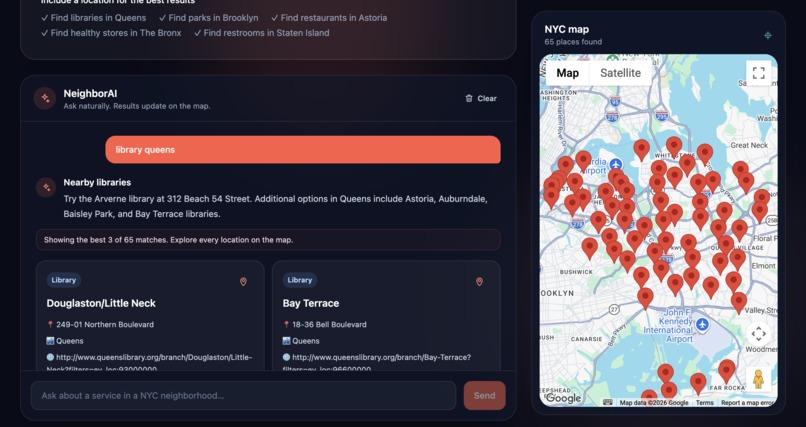Image resolution: width=806 pixels, height=427 pixels.
Task: Click the locate icon beside NYC map
Action: [x=767, y=35]
